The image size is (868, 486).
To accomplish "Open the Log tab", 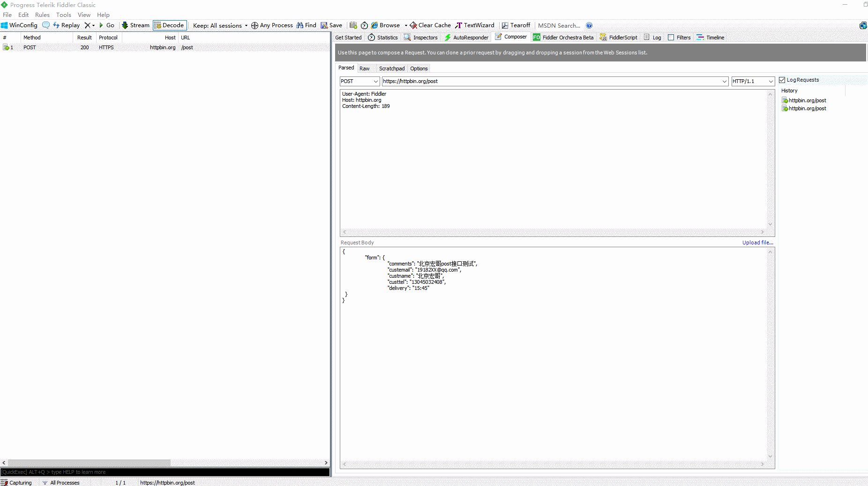I will point(652,38).
